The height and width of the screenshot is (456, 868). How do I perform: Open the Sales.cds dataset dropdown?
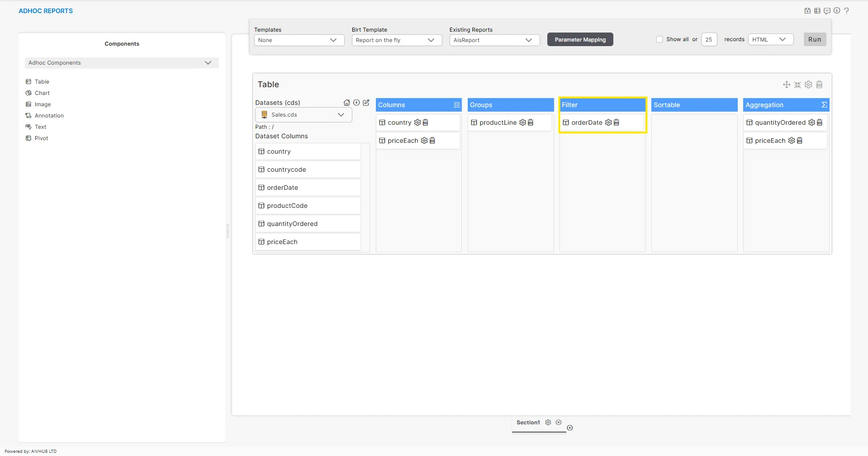(x=304, y=115)
